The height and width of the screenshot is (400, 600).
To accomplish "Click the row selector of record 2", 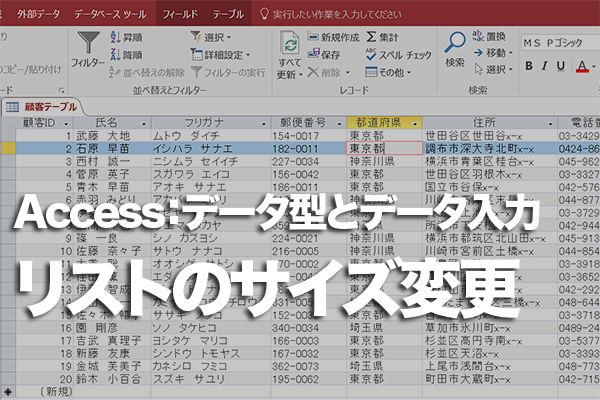I will (8, 149).
